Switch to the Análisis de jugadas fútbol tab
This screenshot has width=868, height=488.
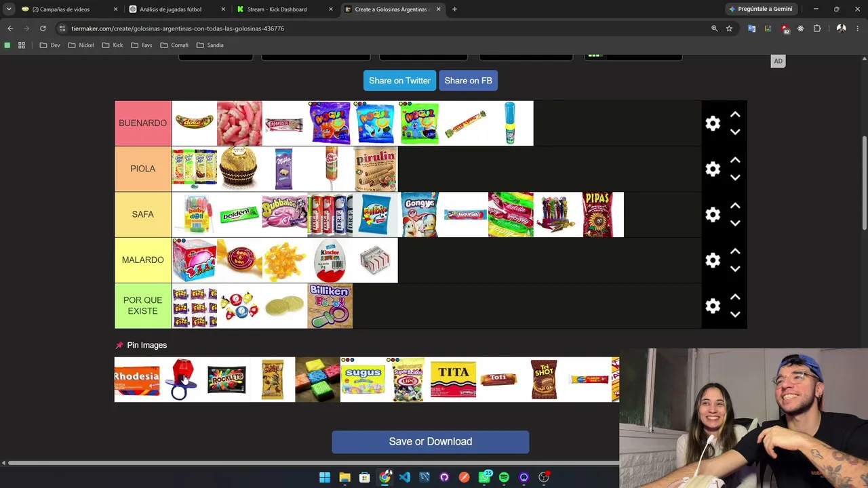(176, 9)
